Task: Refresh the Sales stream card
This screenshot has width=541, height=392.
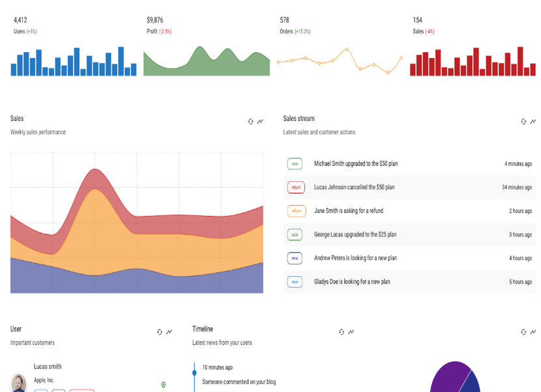Action: pyautogui.click(x=523, y=121)
